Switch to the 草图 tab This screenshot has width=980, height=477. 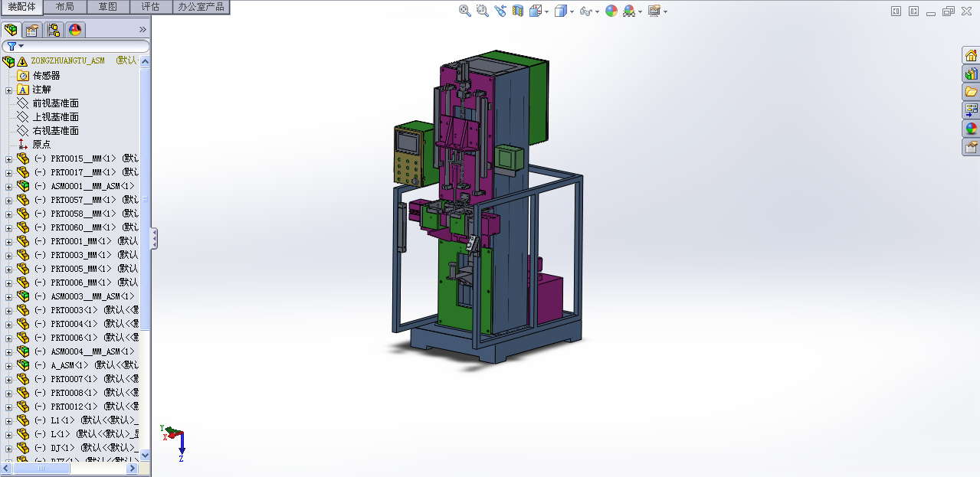(x=108, y=7)
